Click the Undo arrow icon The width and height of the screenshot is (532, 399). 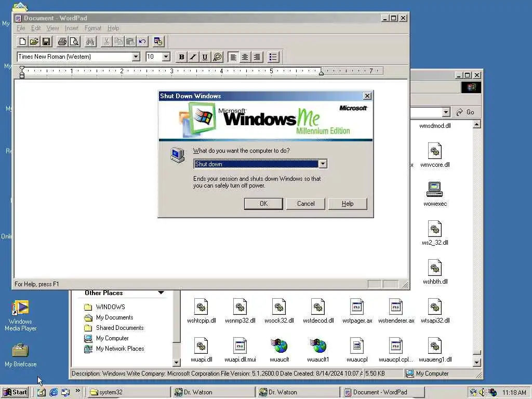click(142, 42)
